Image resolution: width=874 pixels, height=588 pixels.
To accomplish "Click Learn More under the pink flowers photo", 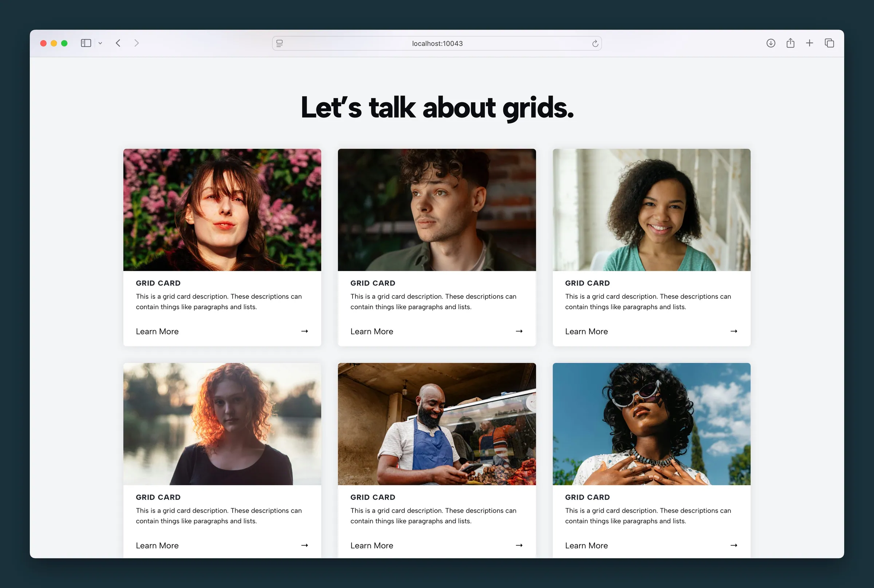I will (157, 331).
